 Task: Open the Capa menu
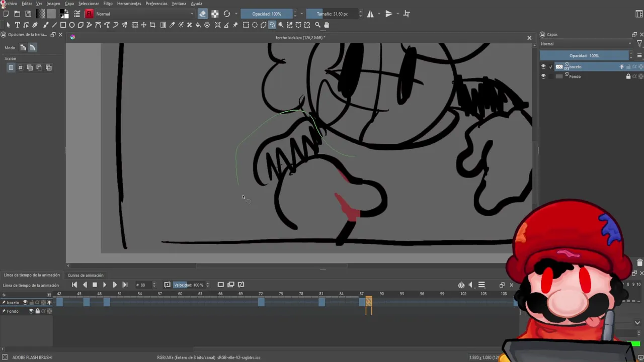(x=69, y=4)
